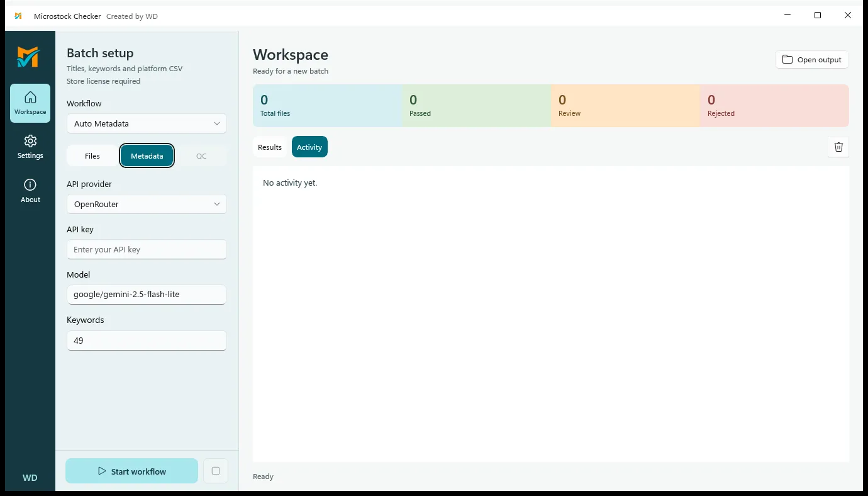The image size is (868, 496).
Task: Click the Start workflow button
Action: (x=132, y=471)
